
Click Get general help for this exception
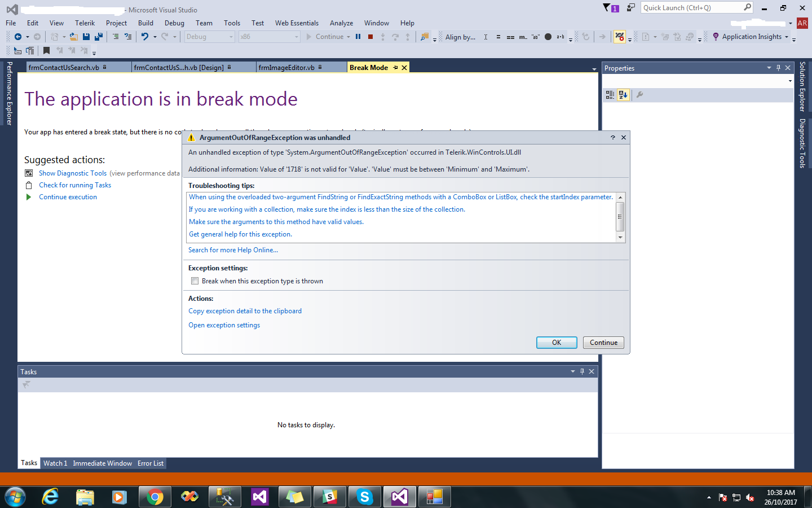tap(240, 234)
